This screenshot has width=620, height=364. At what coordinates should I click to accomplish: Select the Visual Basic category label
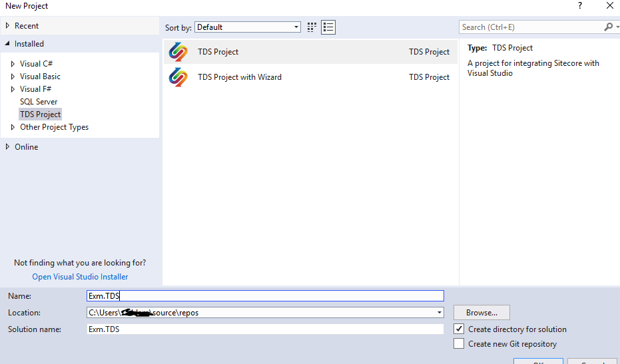click(x=41, y=77)
